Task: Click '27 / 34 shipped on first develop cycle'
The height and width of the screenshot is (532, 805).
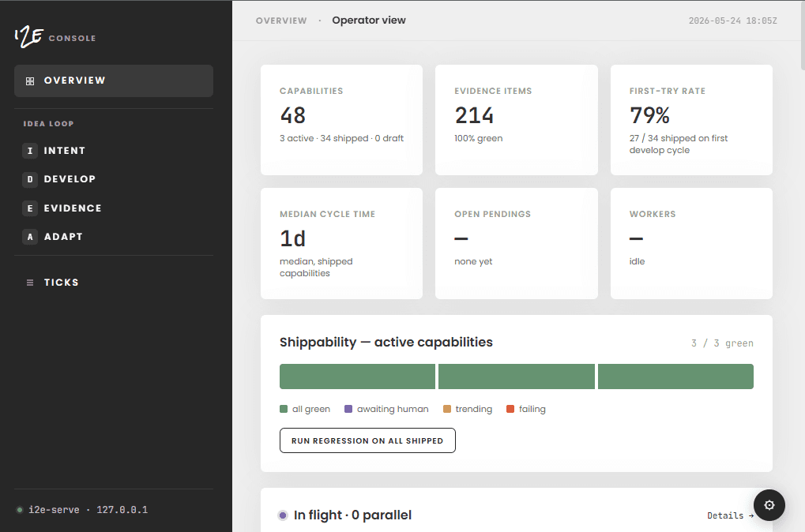Action: (678, 144)
